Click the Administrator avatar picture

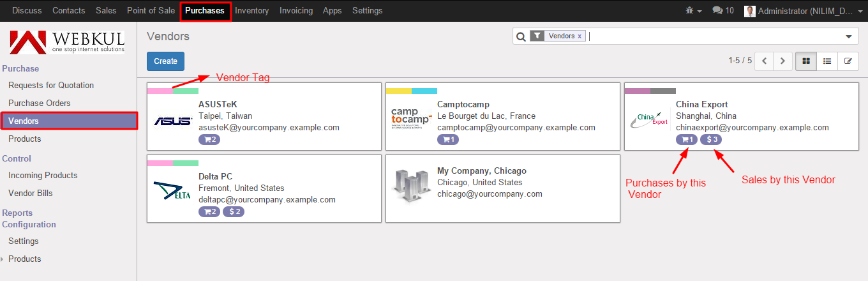click(x=750, y=11)
